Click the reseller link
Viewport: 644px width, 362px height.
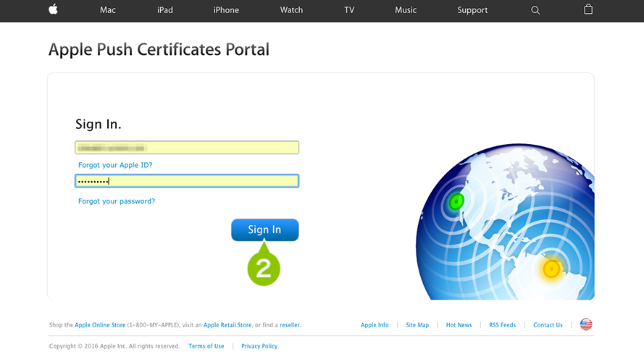pos(290,325)
